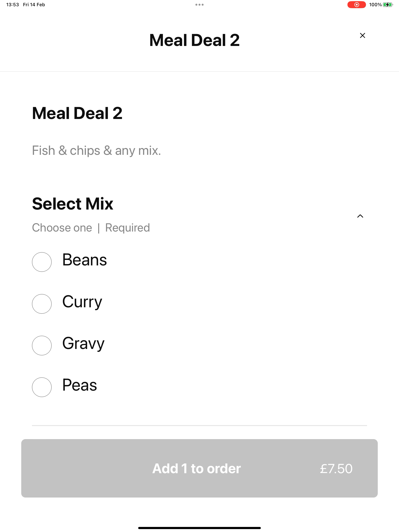Screen dimensions: 399x532
Task: Tap the bold Meal Deal 2 item name
Action: click(77, 113)
